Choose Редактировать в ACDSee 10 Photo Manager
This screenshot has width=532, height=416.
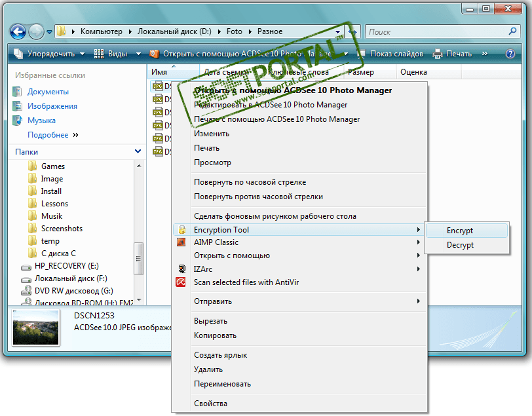click(271, 105)
